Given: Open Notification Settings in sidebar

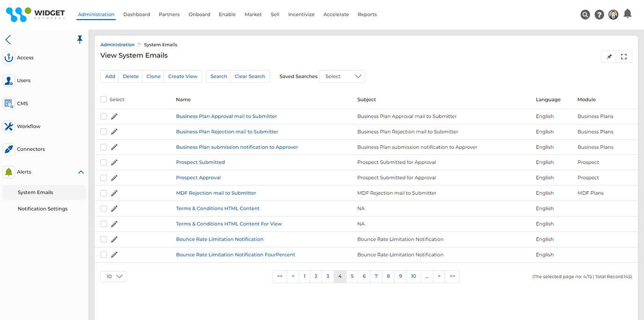Looking at the screenshot, I should (43, 209).
